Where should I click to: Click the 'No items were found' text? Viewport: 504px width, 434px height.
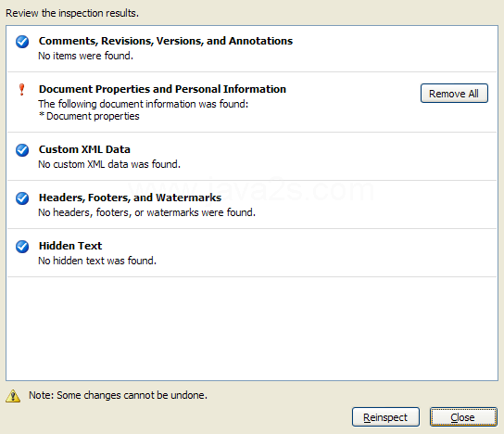[85, 56]
